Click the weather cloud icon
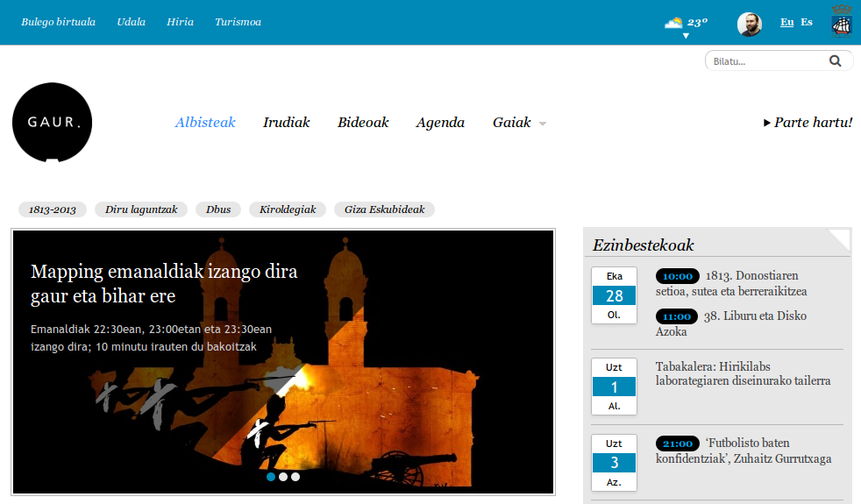Viewport: 861px width, 504px height. pos(673,23)
